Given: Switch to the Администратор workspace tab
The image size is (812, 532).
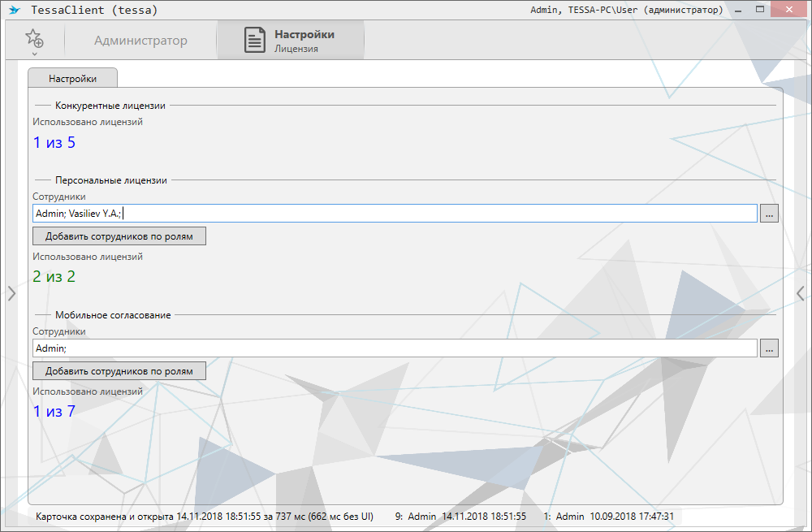Looking at the screenshot, I should tap(140, 41).
